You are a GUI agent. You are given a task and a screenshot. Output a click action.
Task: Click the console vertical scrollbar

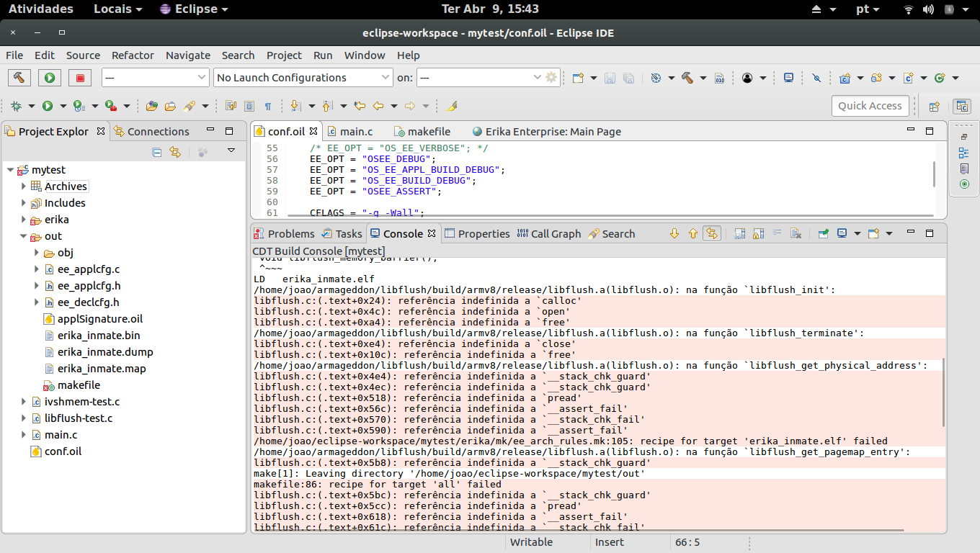[x=944, y=392]
